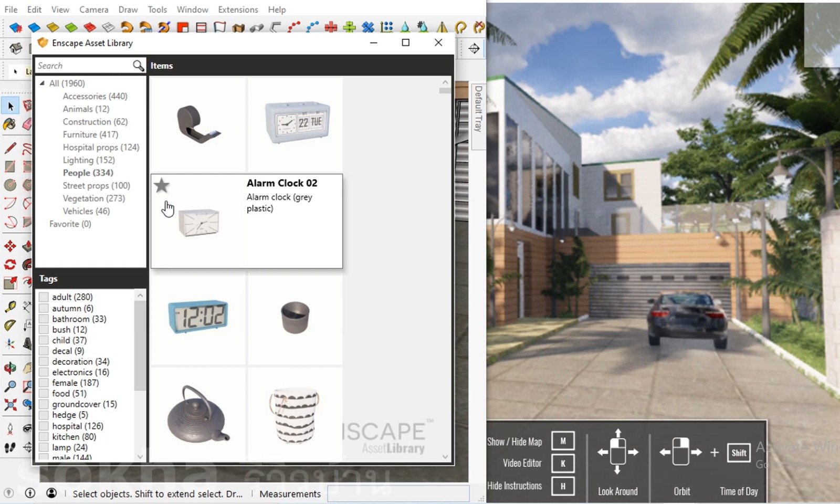
Task: Select the blue digital clock thumbnail
Action: 198,317
